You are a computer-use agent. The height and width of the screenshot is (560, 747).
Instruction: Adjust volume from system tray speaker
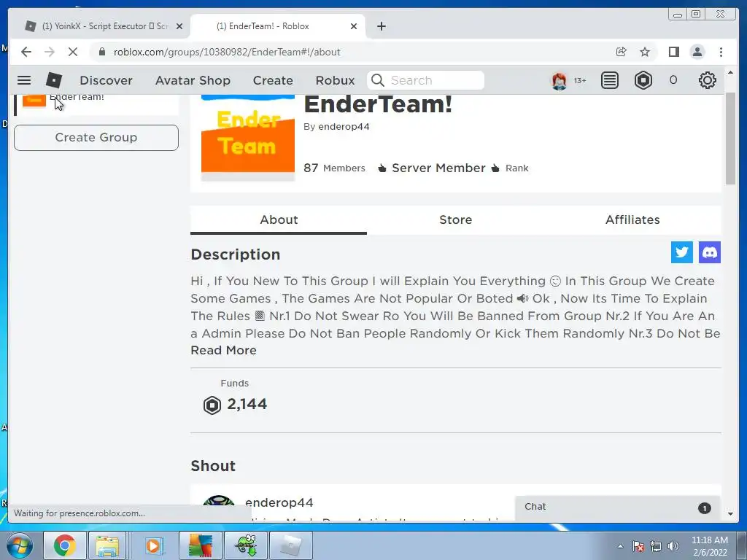[673, 546]
